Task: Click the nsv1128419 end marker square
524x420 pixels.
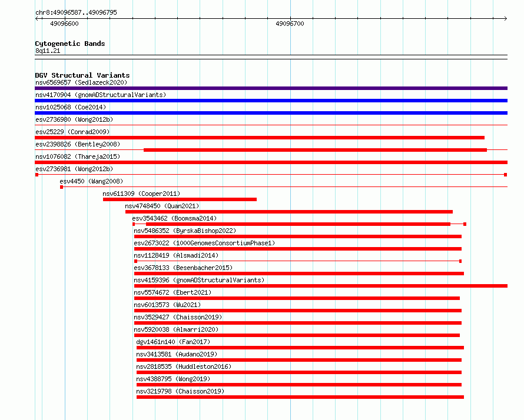Action: 460,261
